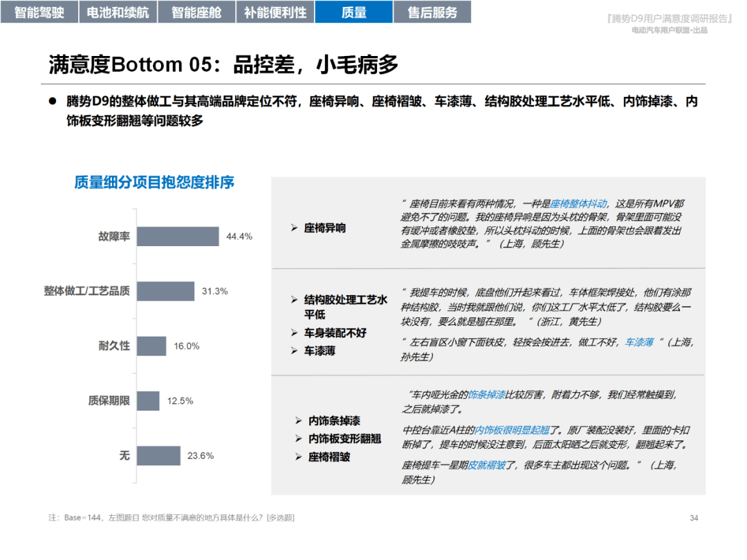The height and width of the screenshot is (560, 747).
Task: Click the arrow bullet before 座椅褶皱
Action: pos(299,457)
